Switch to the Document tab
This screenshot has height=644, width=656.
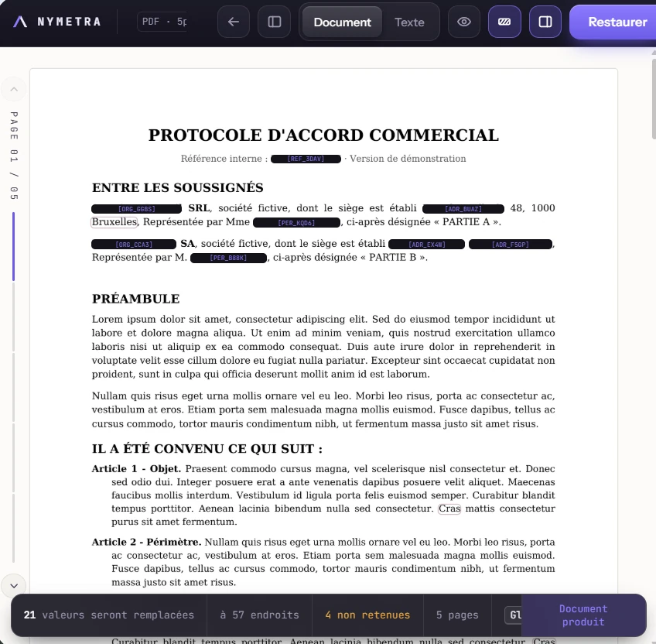(342, 22)
